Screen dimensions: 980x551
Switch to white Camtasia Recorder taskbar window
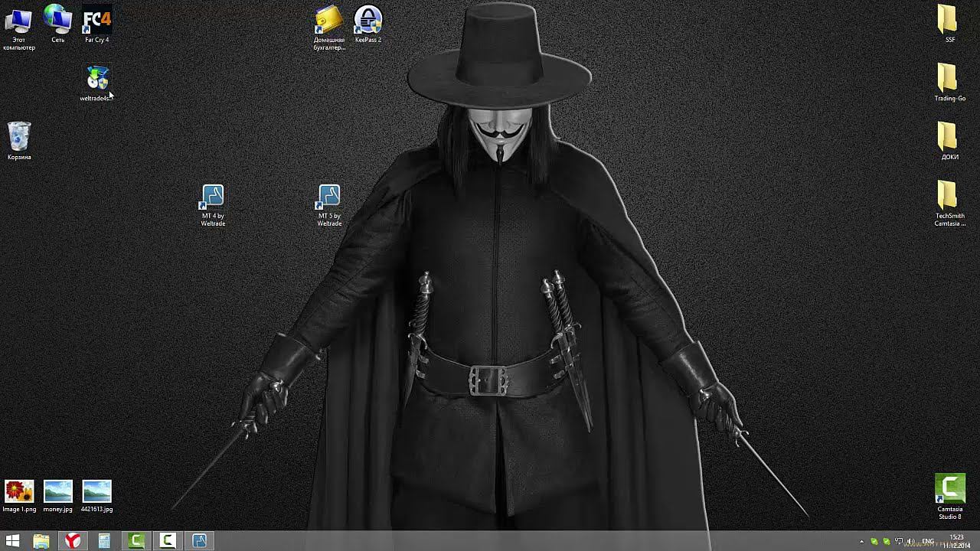point(168,541)
